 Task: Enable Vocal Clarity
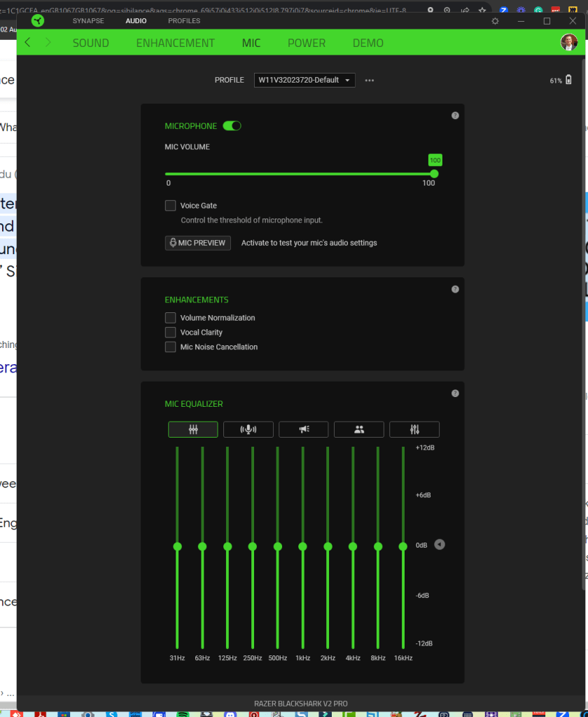[170, 333]
